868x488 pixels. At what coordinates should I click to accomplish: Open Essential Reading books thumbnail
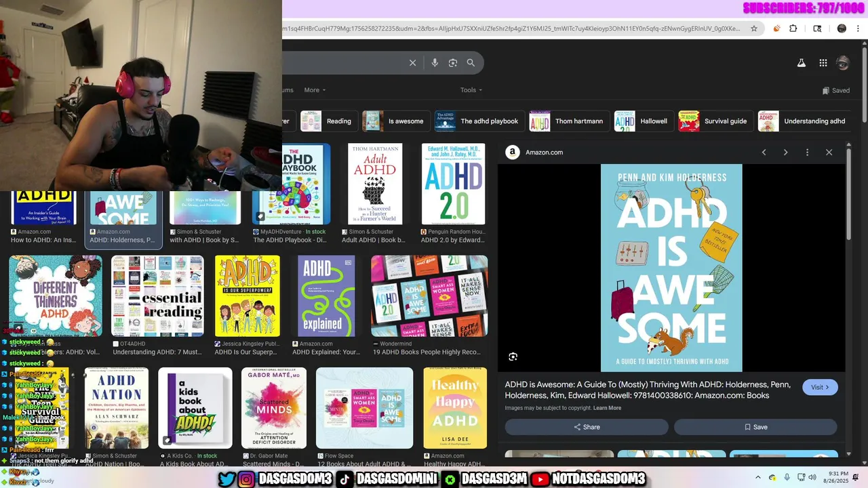point(157,296)
